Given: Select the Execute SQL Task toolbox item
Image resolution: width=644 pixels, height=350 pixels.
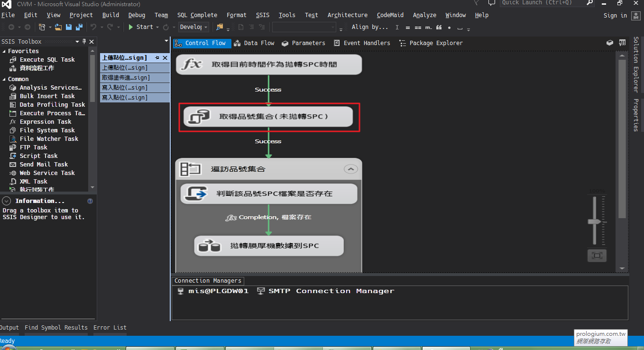Looking at the screenshot, I should (47, 60).
